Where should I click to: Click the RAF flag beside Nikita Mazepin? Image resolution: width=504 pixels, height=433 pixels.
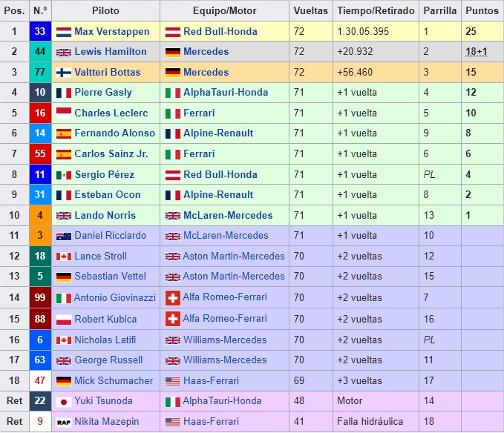click(x=64, y=423)
